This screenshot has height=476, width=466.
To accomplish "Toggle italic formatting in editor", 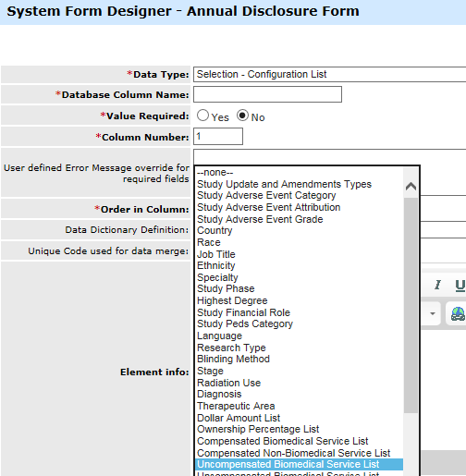I will (x=437, y=285).
